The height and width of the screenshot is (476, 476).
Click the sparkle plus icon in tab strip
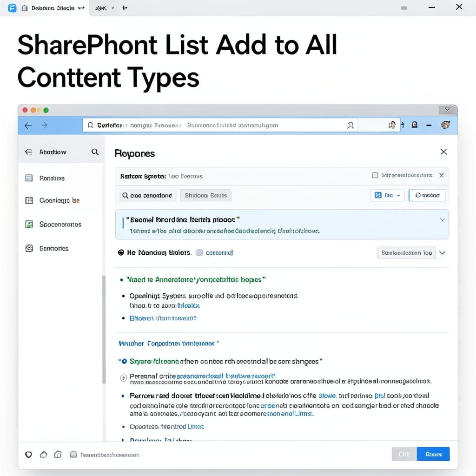pyautogui.click(x=125, y=8)
